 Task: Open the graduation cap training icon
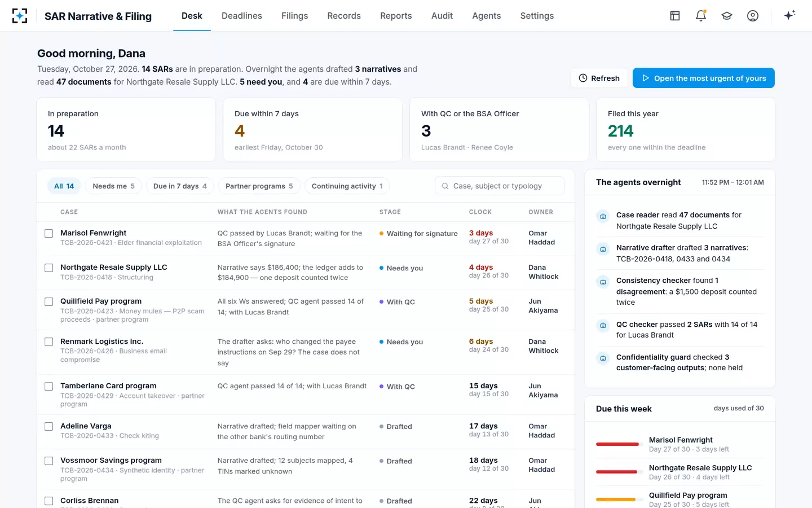[727, 16]
